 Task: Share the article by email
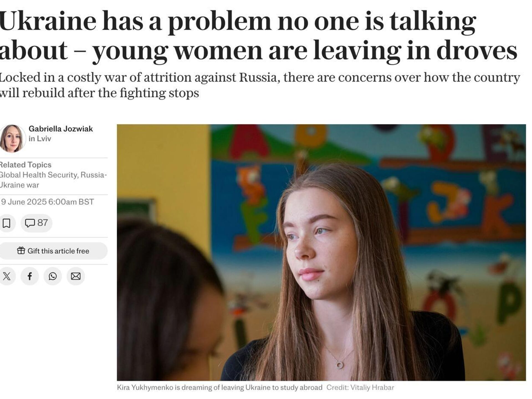(x=76, y=276)
